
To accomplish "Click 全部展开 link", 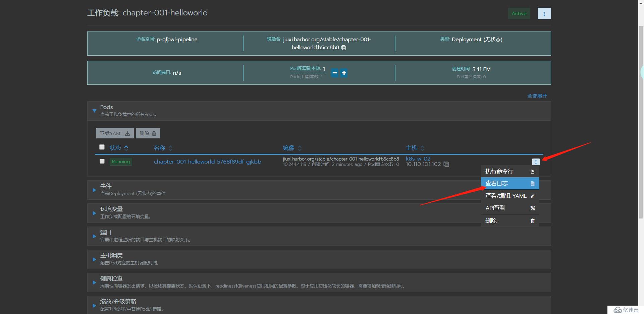I will click(x=537, y=96).
